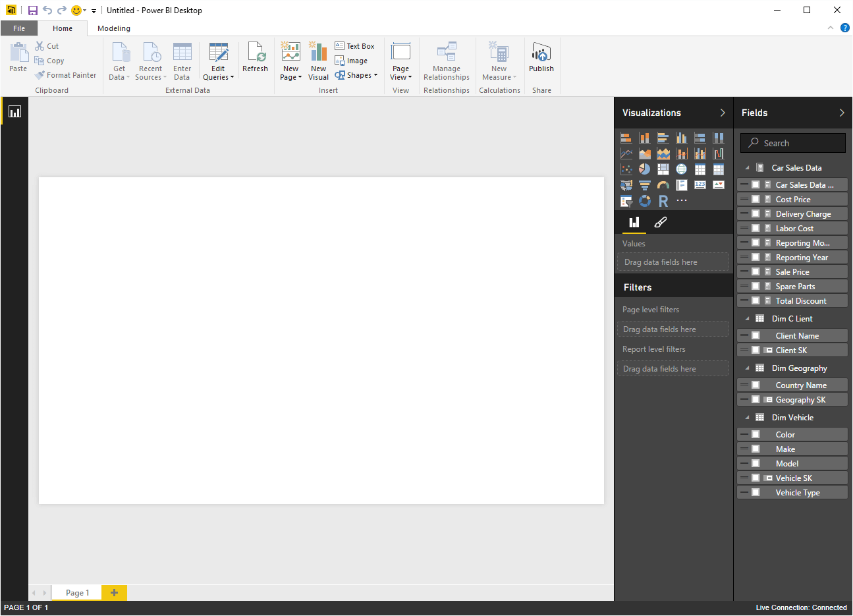Screen dimensions: 853x616
Task: Pick the 100% stacked bar chart
Action: pos(700,138)
